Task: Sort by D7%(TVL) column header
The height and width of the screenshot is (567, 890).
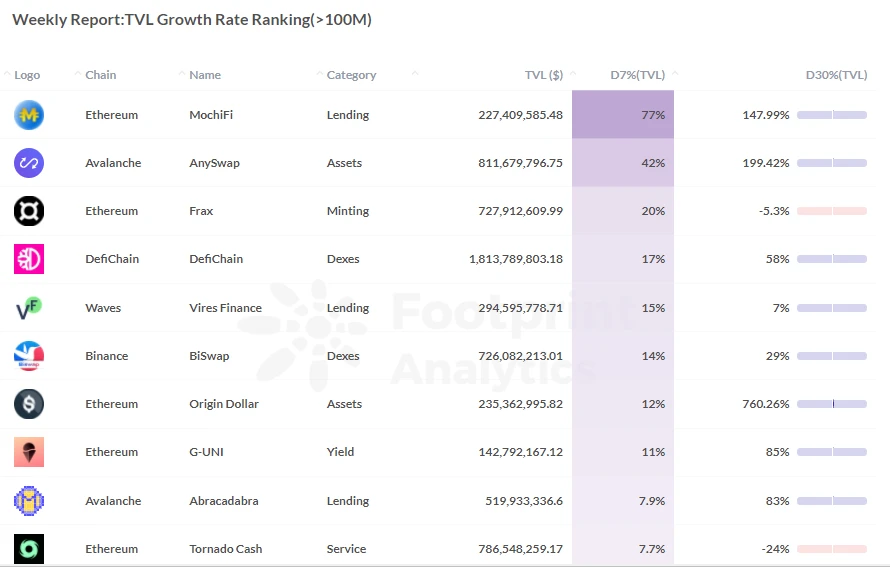Action: coord(637,75)
